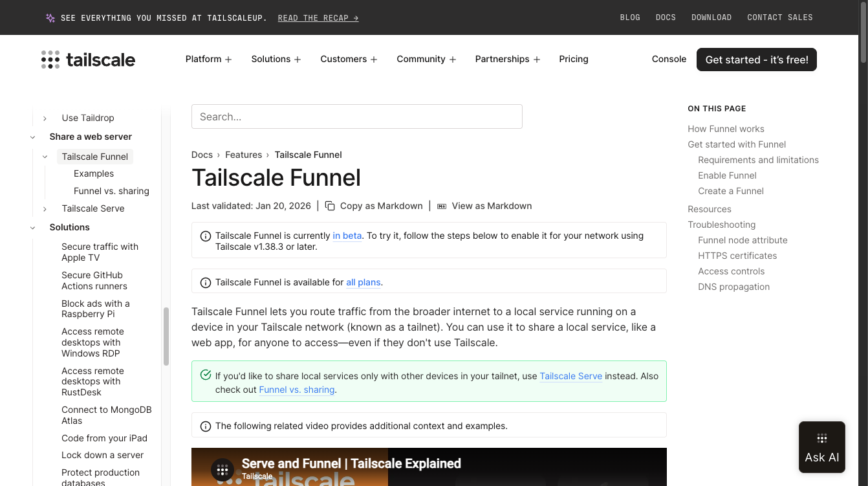Open the Console link
Viewport: 868px width, 486px height.
click(x=669, y=59)
